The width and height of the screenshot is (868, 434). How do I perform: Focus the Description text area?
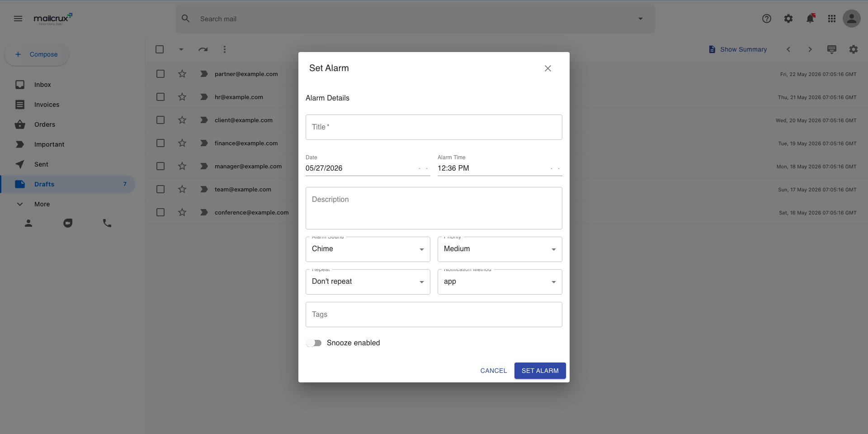[x=434, y=208]
